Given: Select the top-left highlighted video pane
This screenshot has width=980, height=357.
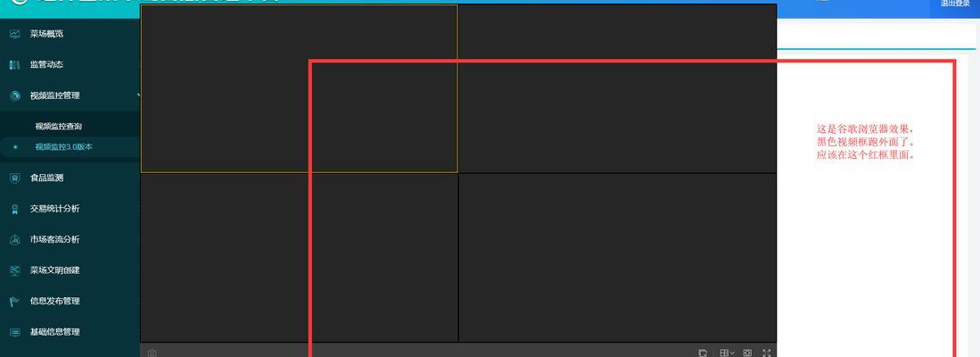Looking at the screenshot, I should click(300, 88).
